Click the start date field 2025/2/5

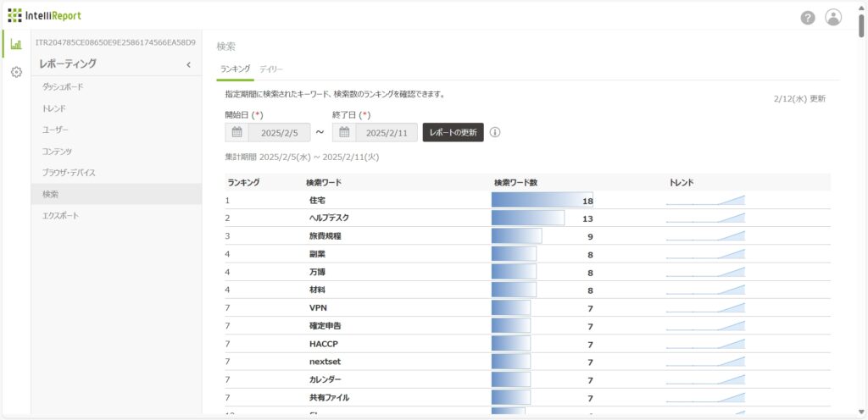280,133
